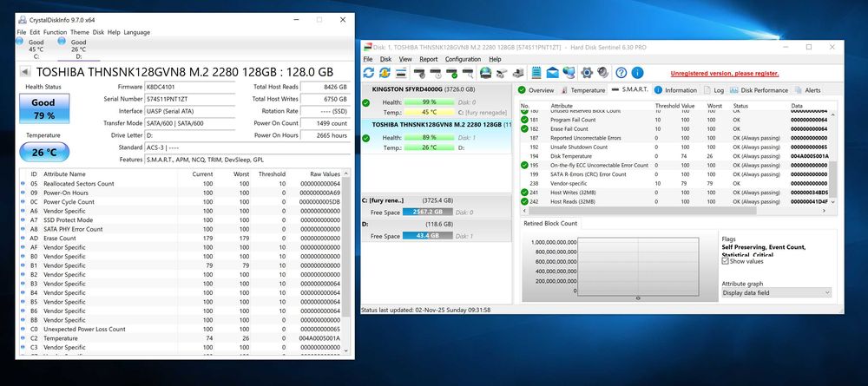Image resolution: width=868 pixels, height=386 pixels.
Task: Open CrystalDiskInfo Theme menu
Action: [80, 33]
